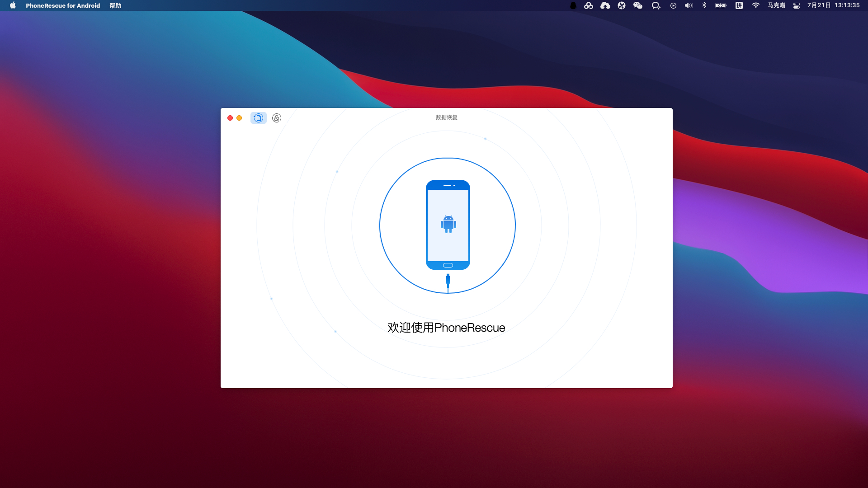
Task: Click the chat bubble sparkle icon
Action: tap(656, 5)
